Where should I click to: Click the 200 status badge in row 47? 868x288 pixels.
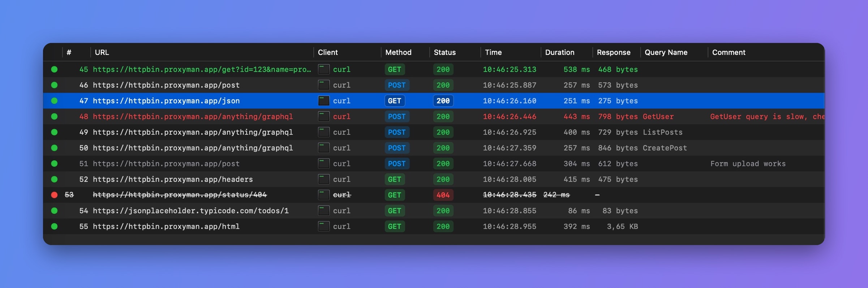click(443, 101)
